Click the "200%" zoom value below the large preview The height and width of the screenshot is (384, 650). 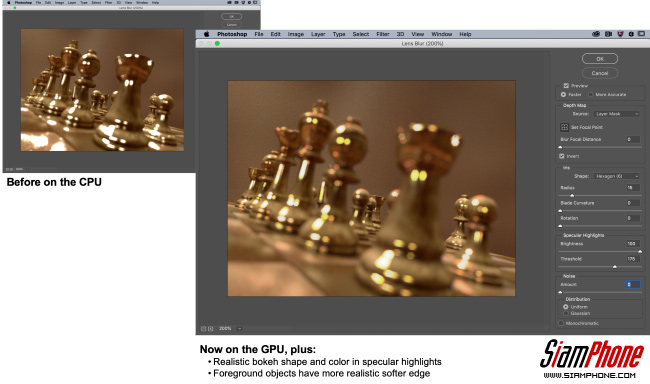coord(225,328)
